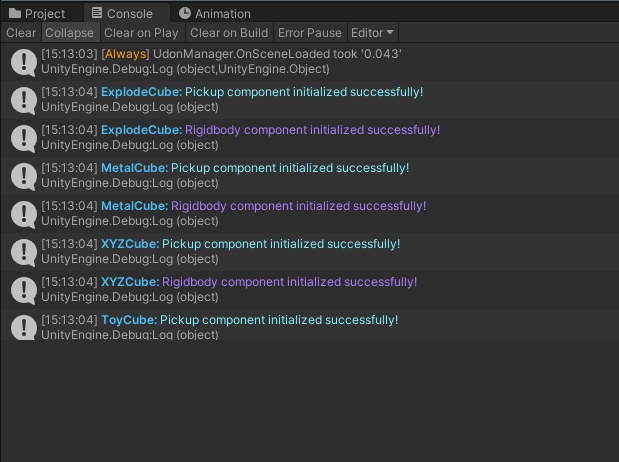Toggle Clear on Build

click(229, 33)
